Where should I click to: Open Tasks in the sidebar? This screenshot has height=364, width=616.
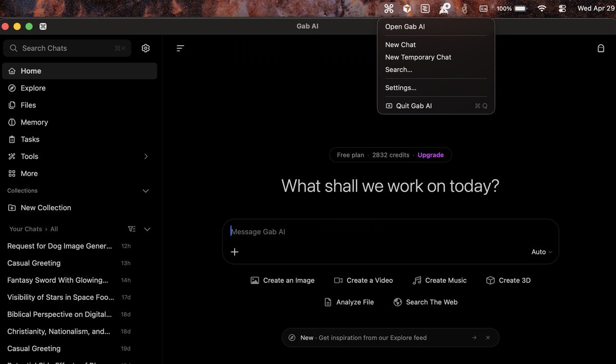point(80,139)
